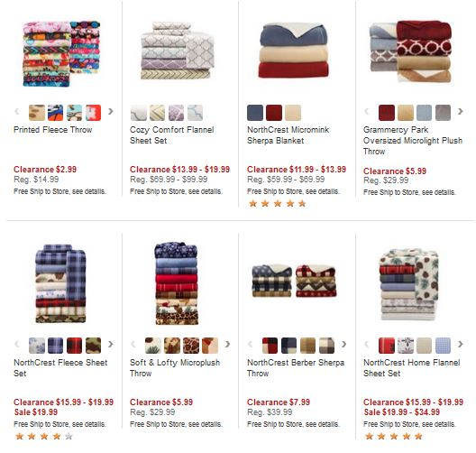Click the NorthCrest Home Flannel Sheet Set image

click(x=409, y=284)
